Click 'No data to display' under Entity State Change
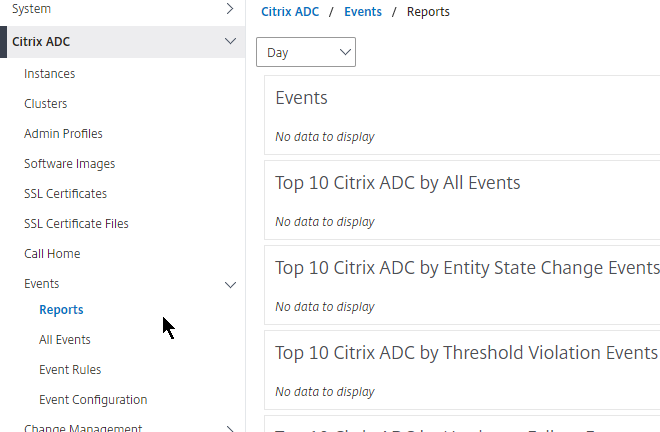The height and width of the screenshot is (432, 660). click(x=325, y=307)
